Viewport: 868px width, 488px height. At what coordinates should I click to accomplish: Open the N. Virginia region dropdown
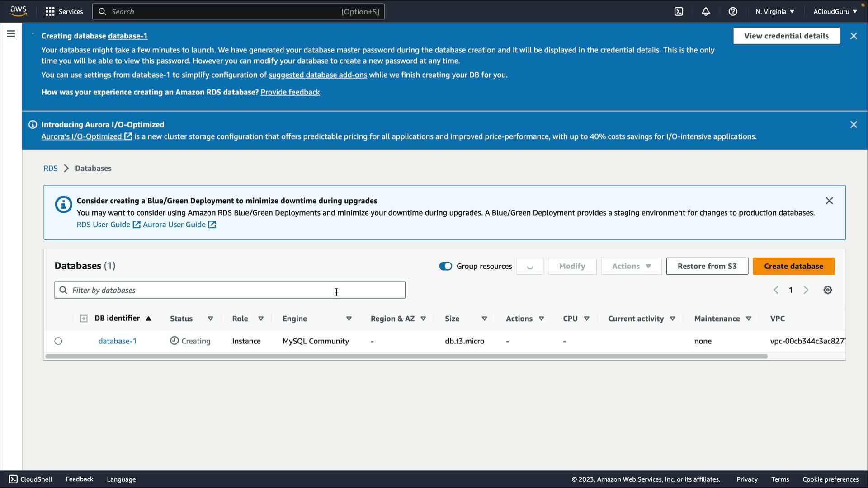774,12
